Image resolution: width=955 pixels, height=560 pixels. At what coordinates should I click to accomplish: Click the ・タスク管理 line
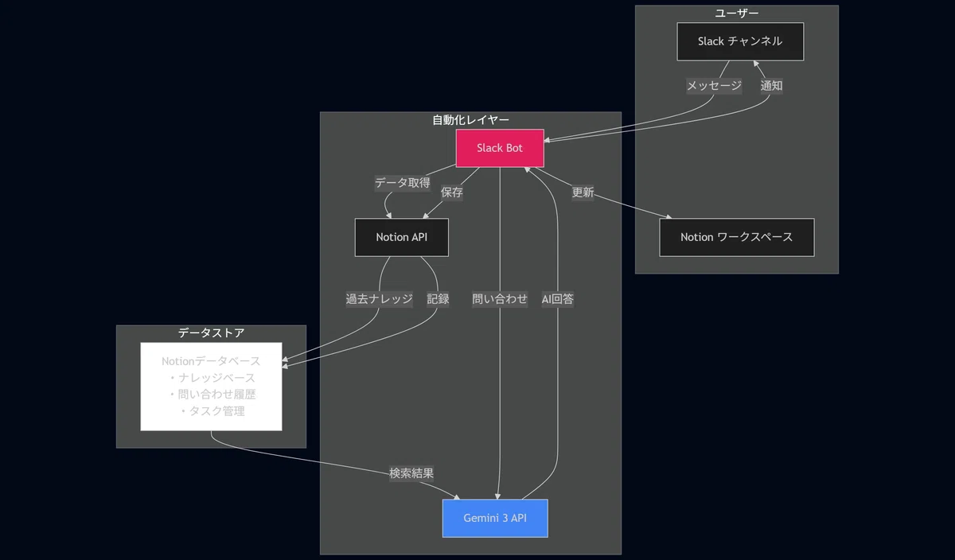212,411
